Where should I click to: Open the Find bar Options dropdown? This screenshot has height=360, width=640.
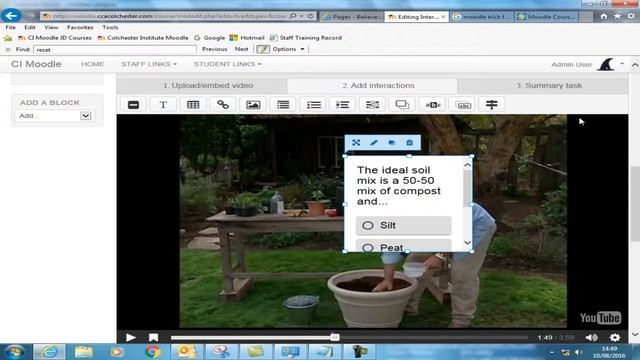tap(289, 49)
